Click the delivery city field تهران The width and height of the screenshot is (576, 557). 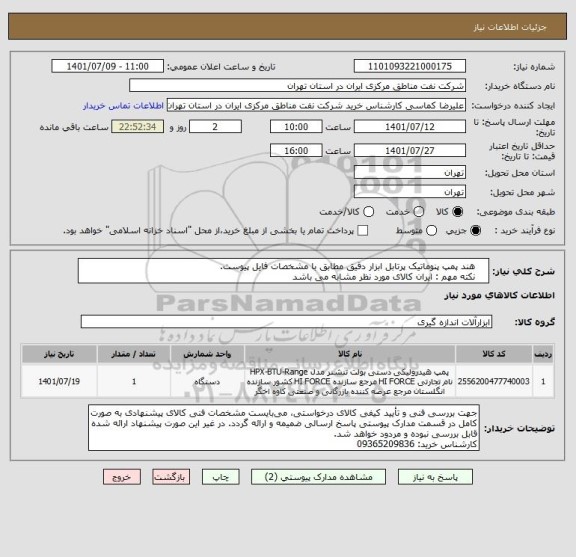[410, 192]
